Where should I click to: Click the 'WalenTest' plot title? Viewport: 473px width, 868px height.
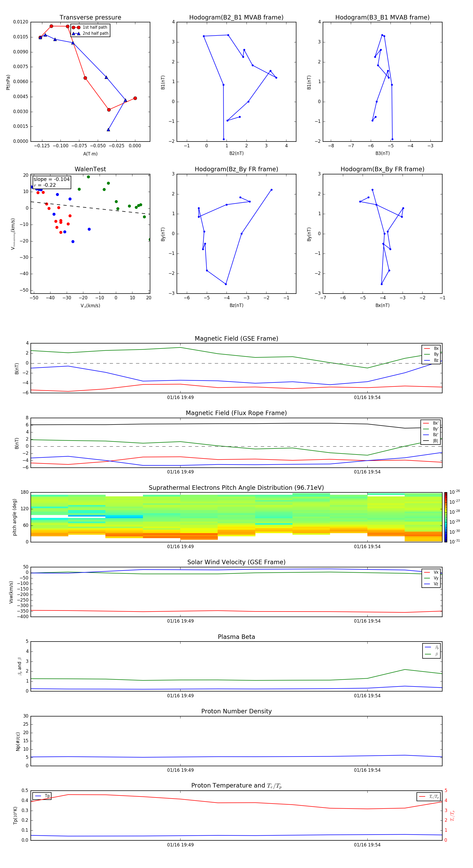pyautogui.click(x=90, y=169)
